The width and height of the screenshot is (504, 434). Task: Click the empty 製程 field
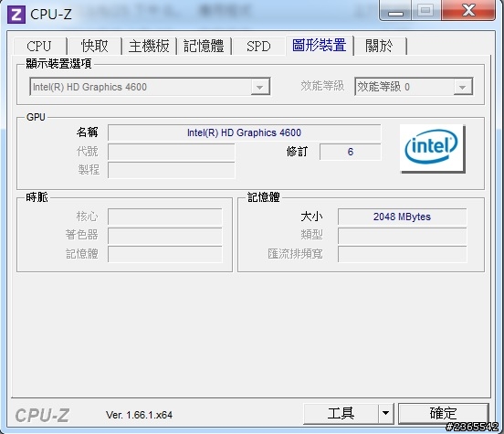point(172,170)
